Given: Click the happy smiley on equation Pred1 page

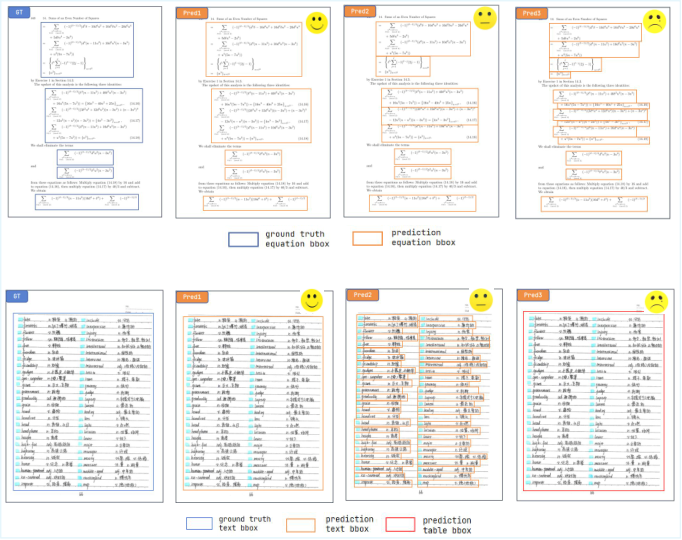Looking at the screenshot, I should coord(317,23).
